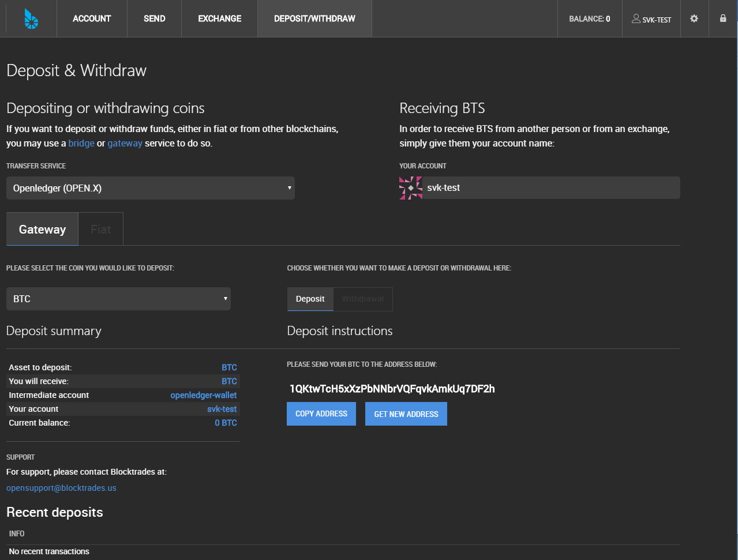Click the BitShares logo icon

[x=31, y=18]
